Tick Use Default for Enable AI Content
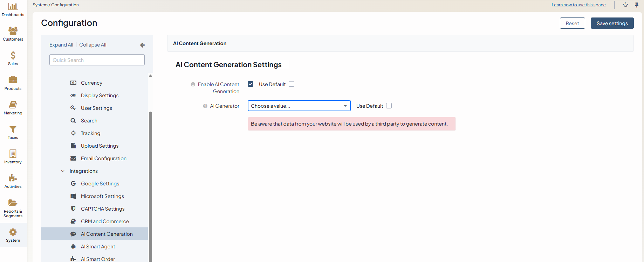The image size is (644, 262). click(x=292, y=84)
